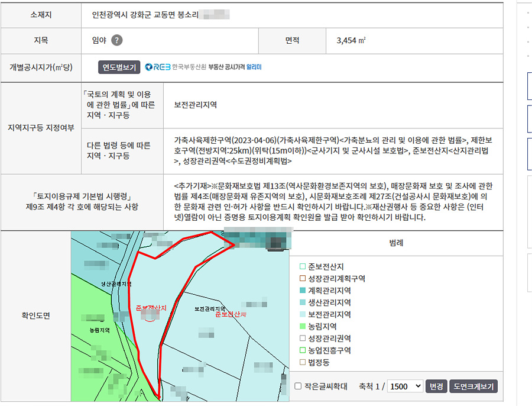Click the 변경 button
532x406 pixels.
(x=436, y=386)
